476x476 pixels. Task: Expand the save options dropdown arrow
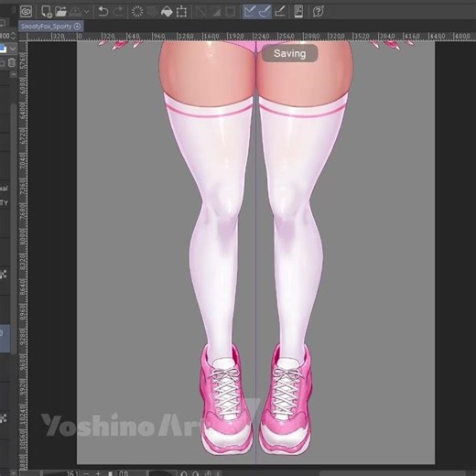tap(87, 12)
